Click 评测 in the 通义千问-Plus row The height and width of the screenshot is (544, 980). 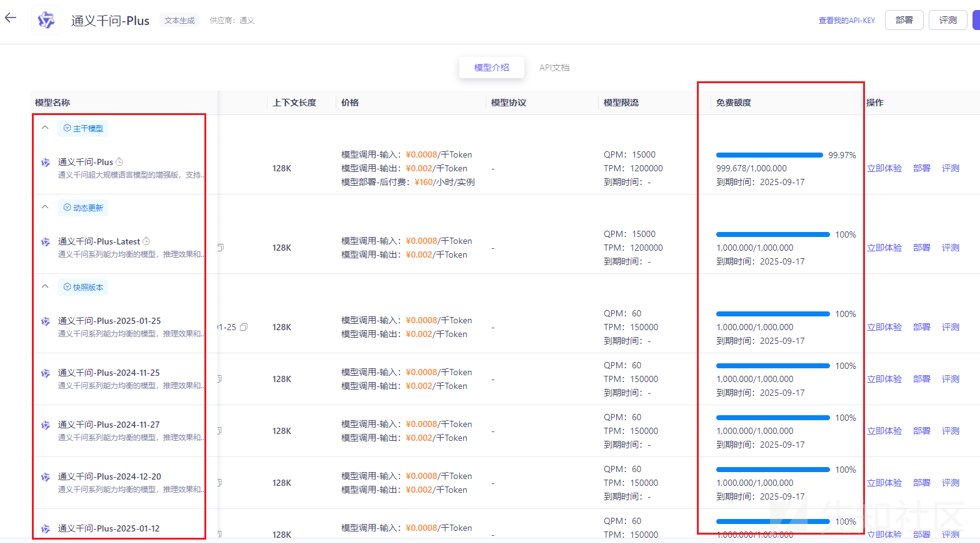(x=951, y=168)
